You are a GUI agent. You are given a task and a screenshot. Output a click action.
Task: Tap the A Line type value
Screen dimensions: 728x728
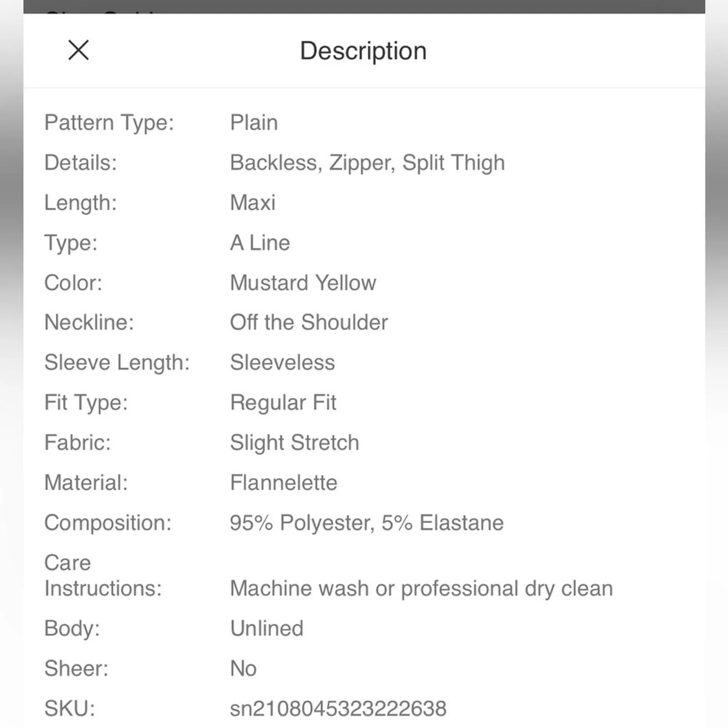click(x=260, y=243)
